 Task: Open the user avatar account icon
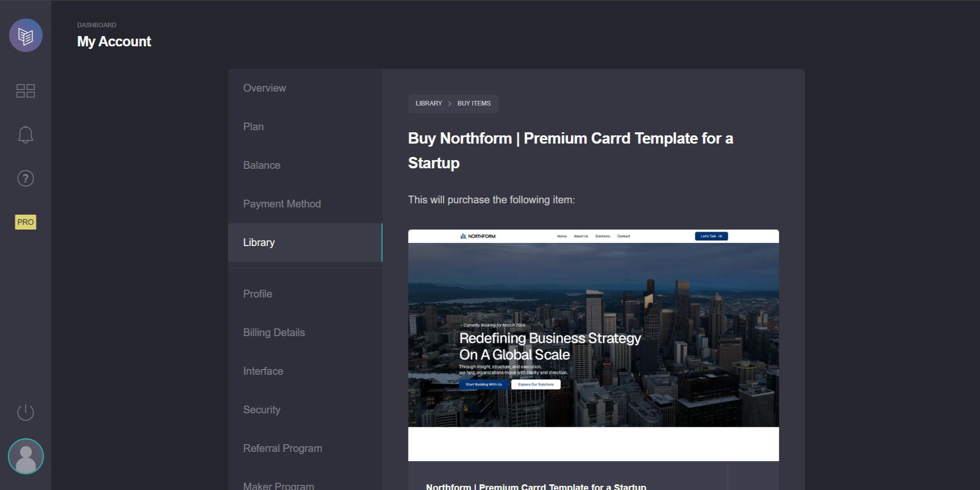pos(26,457)
